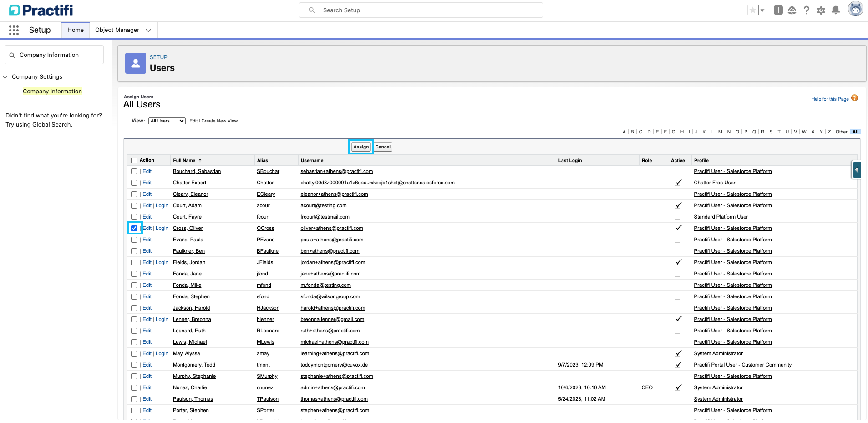Viewport: 868px width, 423px height.
Task: Click the Assign button
Action: point(361,147)
